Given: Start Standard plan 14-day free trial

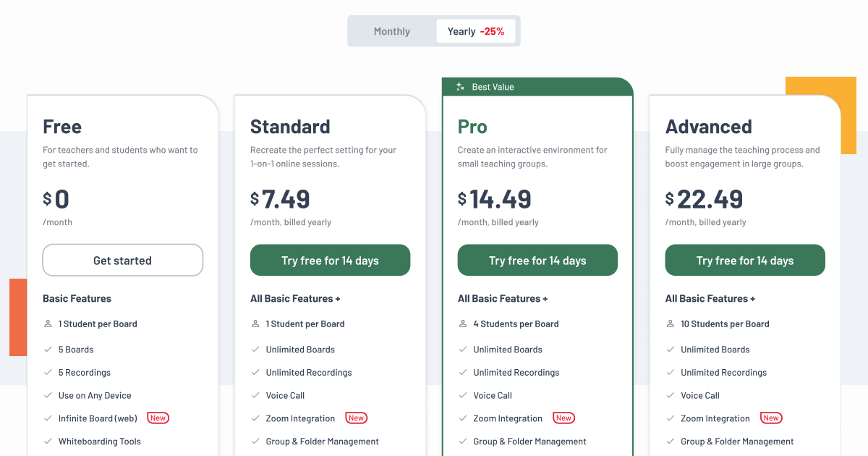Looking at the screenshot, I should pyautogui.click(x=331, y=261).
